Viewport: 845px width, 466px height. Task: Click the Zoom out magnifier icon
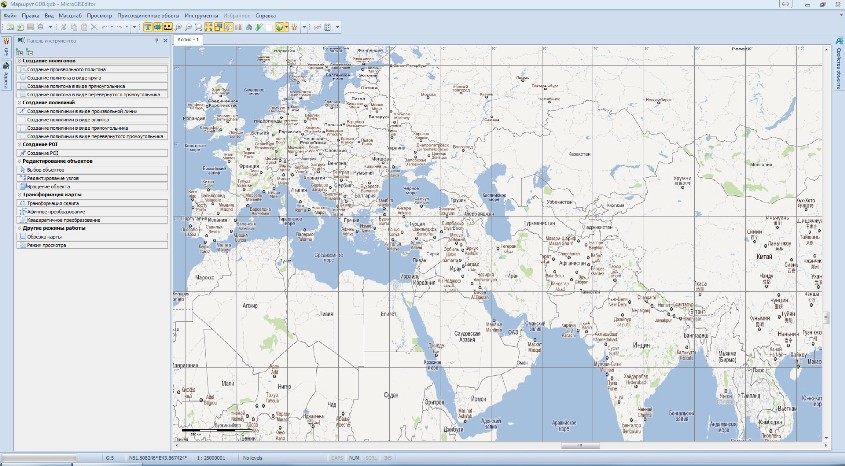pyautogui.click(x=188, y=27)
